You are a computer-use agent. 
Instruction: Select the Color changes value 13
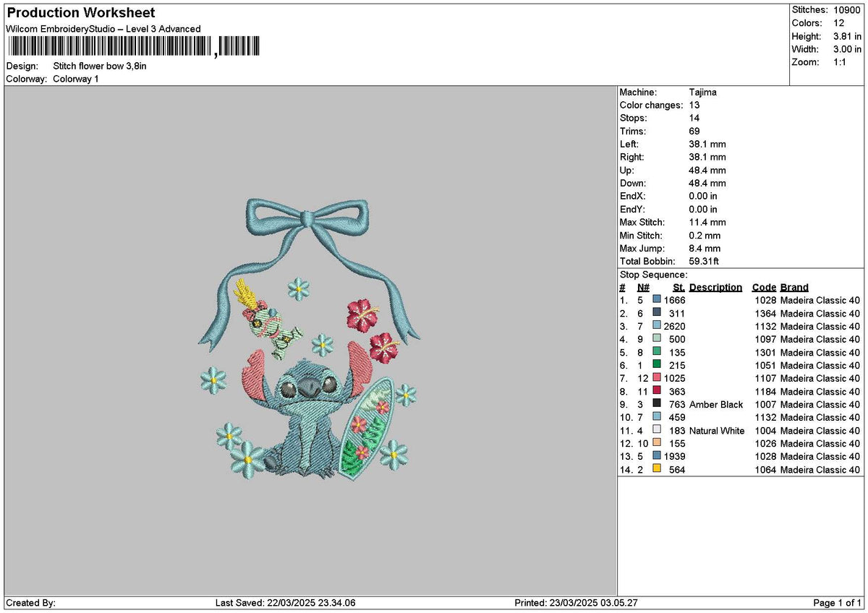(x=695, y=106)
